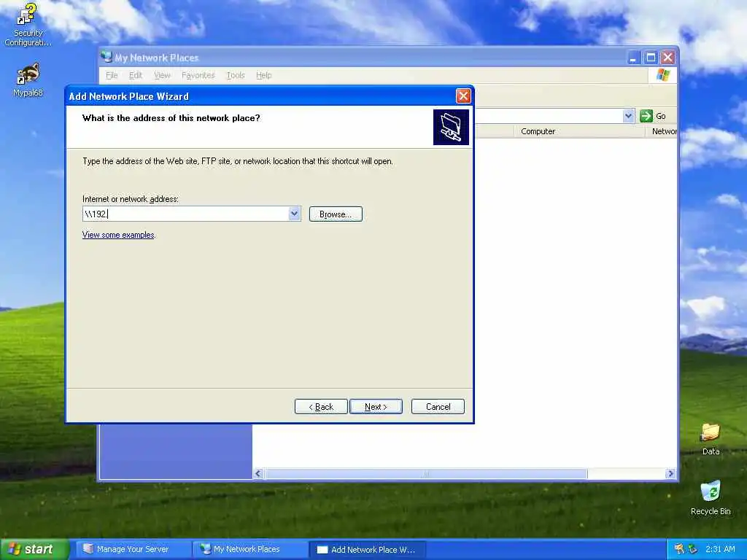The image size is (747, 560).
Task: Open Tools menu in My Network Places
Action: (x=236, y=75)
